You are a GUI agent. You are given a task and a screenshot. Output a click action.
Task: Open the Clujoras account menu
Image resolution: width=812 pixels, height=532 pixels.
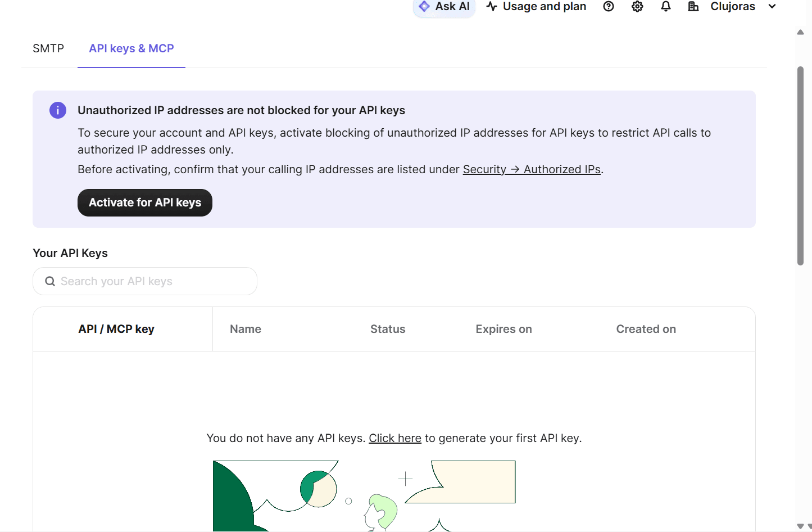732,6
